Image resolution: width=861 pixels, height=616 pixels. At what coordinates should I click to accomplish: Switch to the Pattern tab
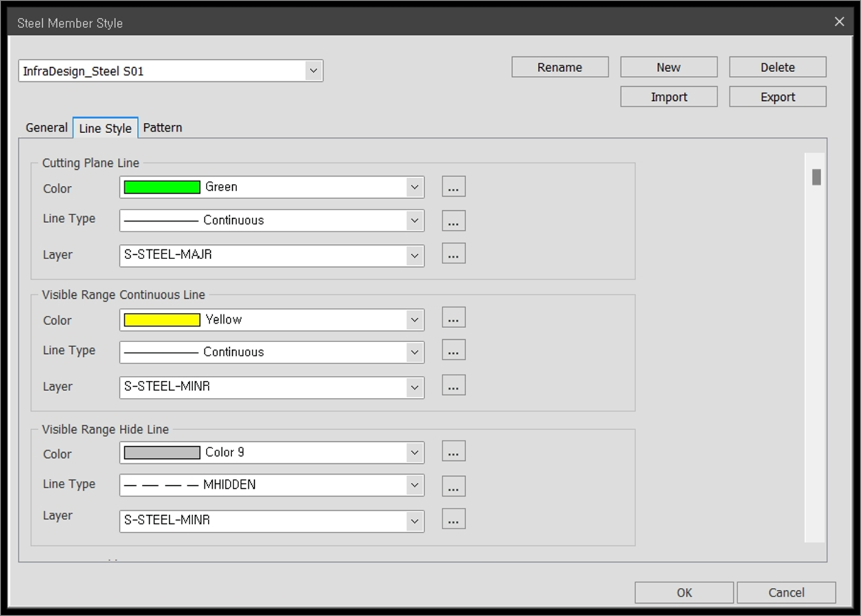point(163,128)
